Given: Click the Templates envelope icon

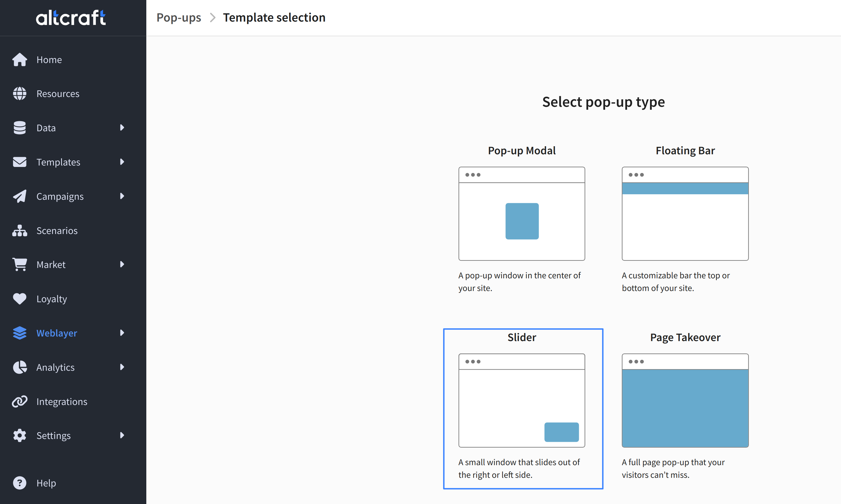Looking at the screenshot, I should click(x=20, y=162).
